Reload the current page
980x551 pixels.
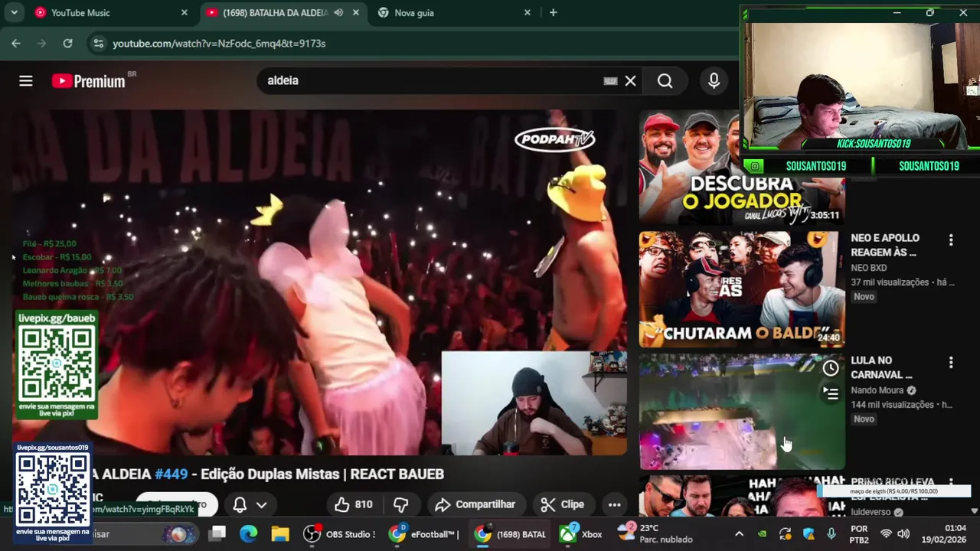pos(67,44)
